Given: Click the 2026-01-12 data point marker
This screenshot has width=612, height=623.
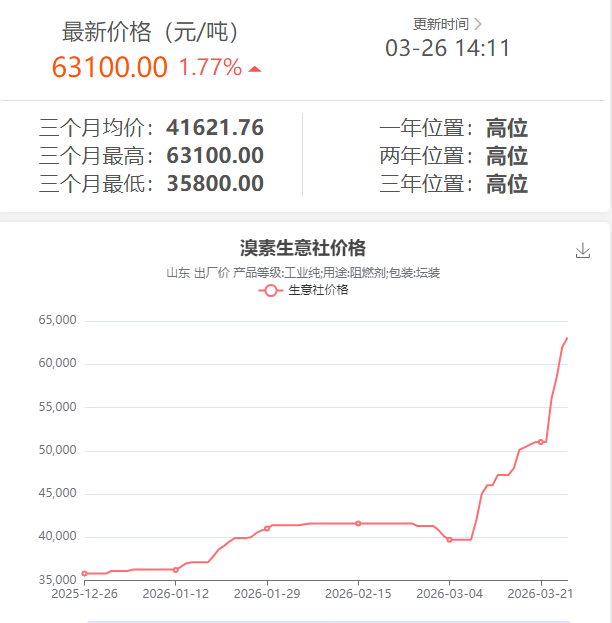Looking at the screenshot, I should (176, 570).
